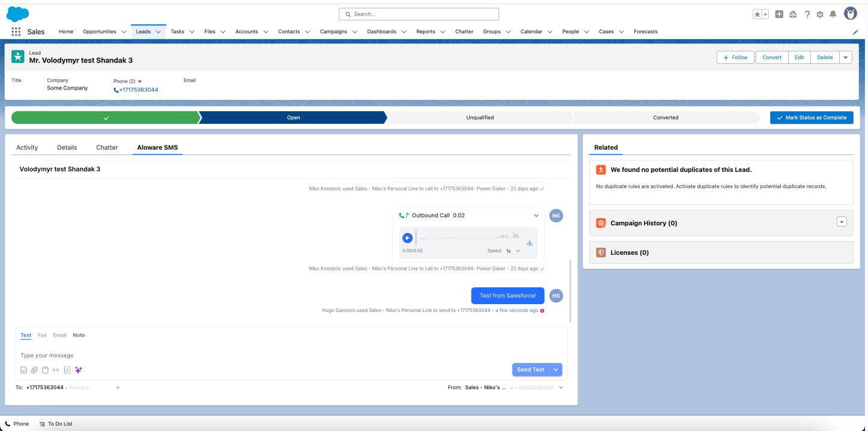Play the Outbound Call 0:02 recording
This screenshot has height=431, width=868.
tap(407, 238)
